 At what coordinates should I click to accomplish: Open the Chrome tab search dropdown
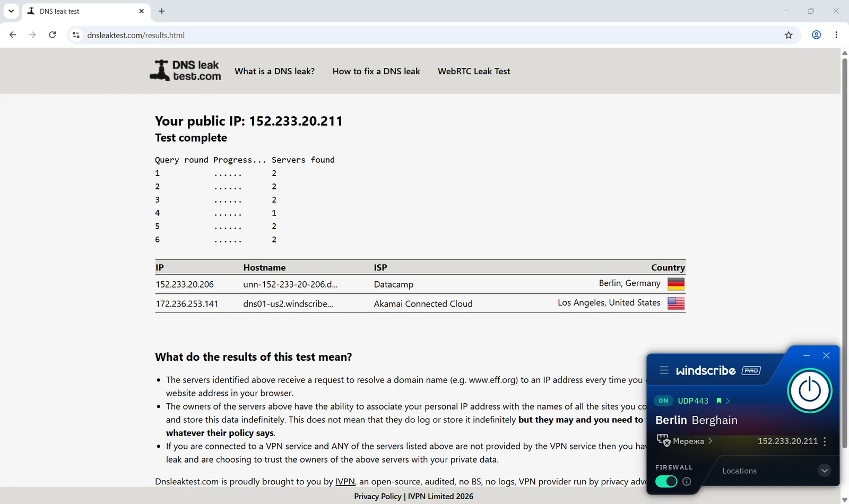click(11, 11)
